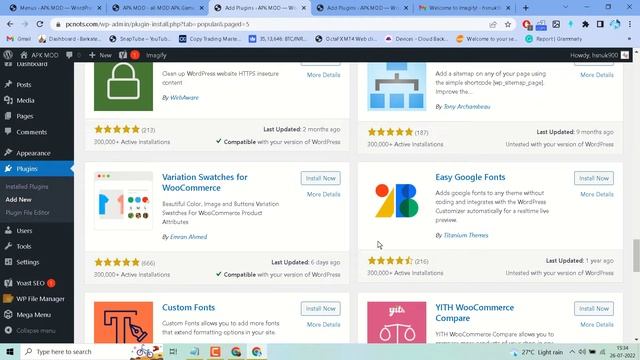Open More Details for Custom Fonts
Image resolution: width=640 pixels, height=360 pixels.
point(323,324)
